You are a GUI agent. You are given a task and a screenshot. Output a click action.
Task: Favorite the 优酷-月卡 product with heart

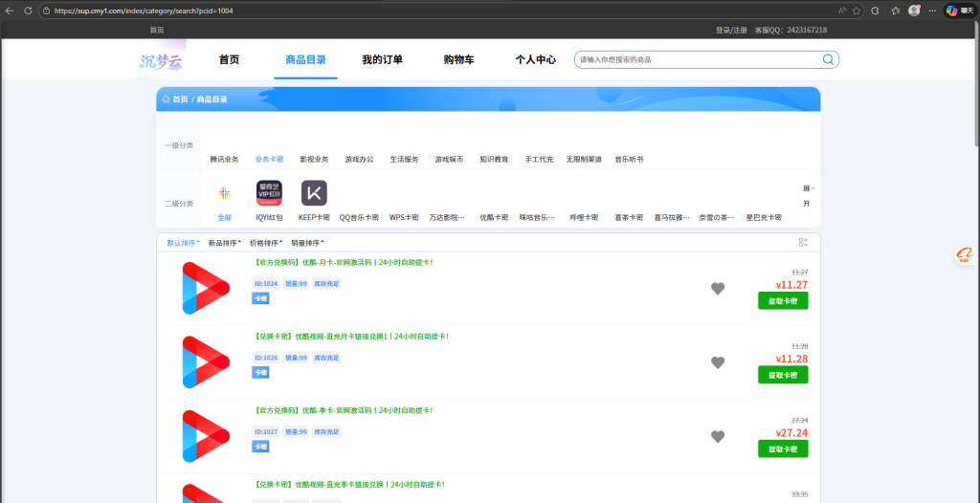718,289
